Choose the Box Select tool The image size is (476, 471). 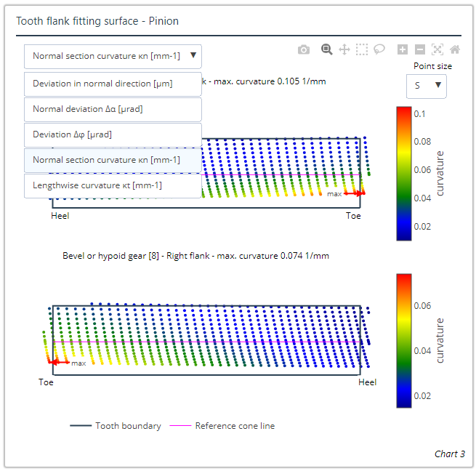coord(362,49)
